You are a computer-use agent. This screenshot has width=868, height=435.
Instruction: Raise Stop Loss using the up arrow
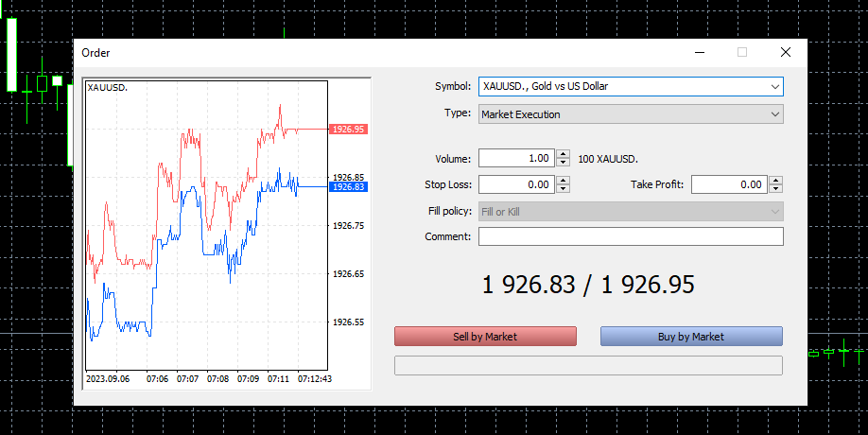[564, 181]
